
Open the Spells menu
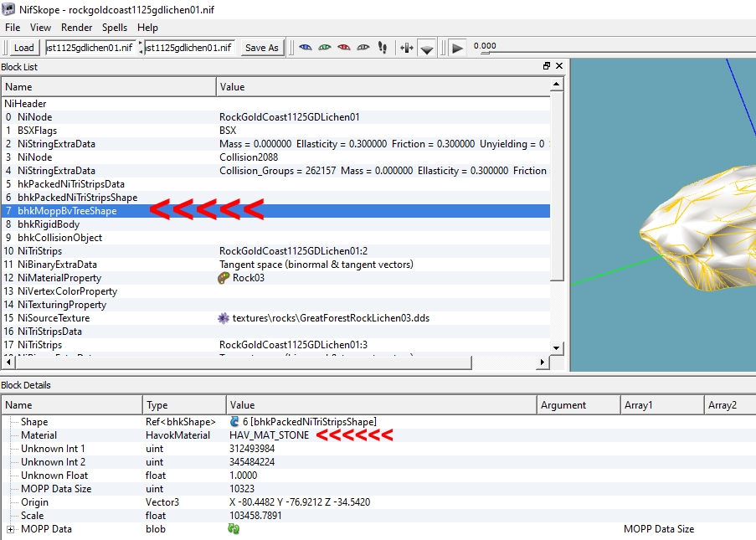115,28
